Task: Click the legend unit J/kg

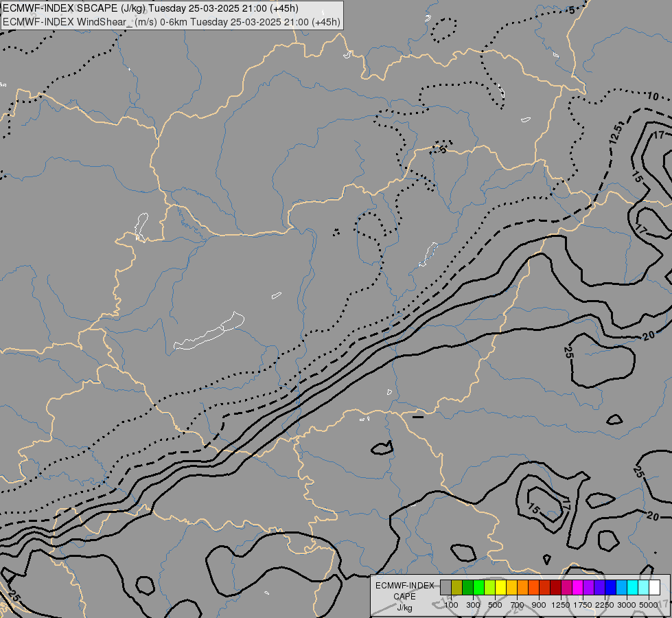Action: click(404, 608)
